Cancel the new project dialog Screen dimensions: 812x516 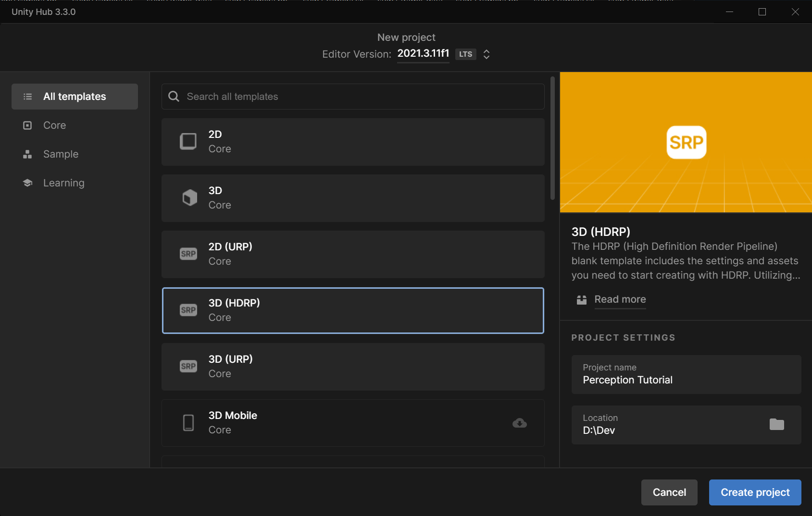(669, 492)
